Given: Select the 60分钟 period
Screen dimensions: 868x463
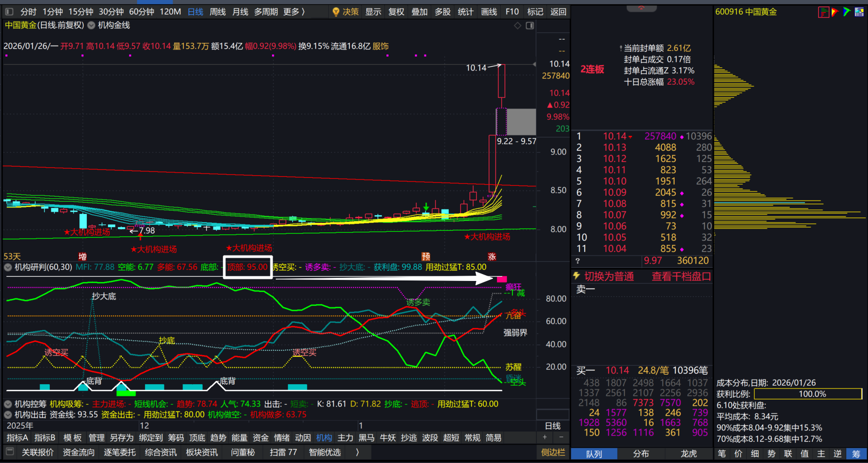Looking at the screenshot, I should tap(141, 12).
